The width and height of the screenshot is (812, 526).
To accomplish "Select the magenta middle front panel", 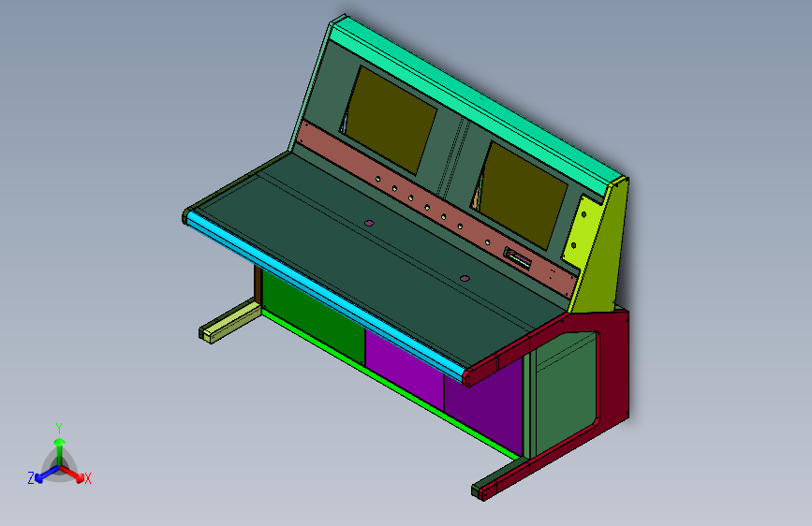I will coord(404,371).
